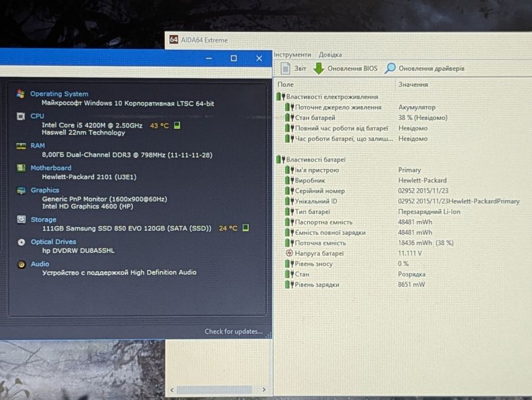Click the left arrow of AIDA64 horizontal scrollbar

(x=172, y=390)
